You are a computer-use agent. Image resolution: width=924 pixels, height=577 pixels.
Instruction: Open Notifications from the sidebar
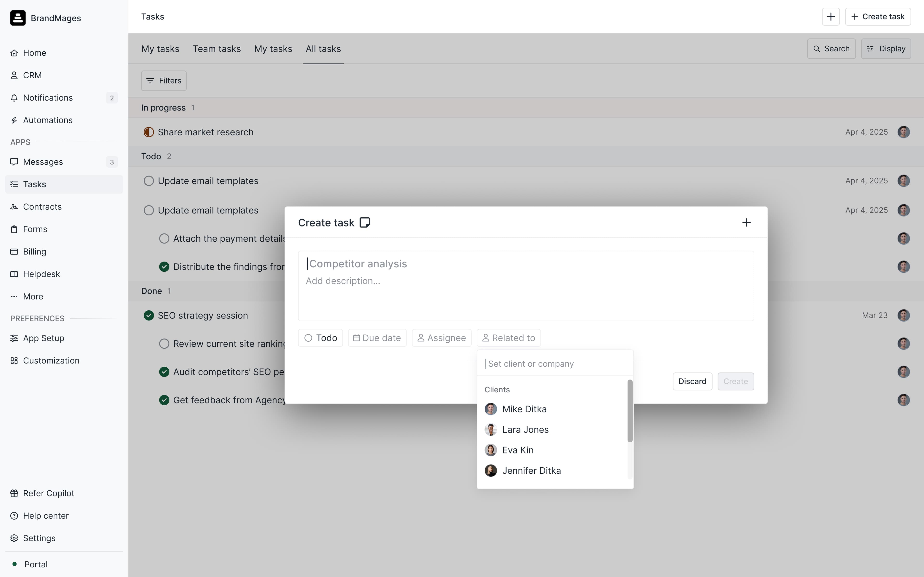[48, 98]
